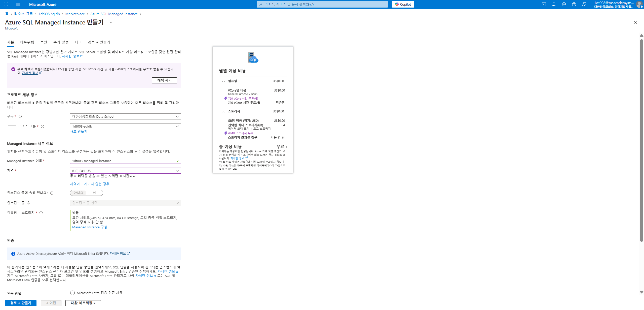Open the help question mark menu

pyautogui.click(x=574, y=4)
